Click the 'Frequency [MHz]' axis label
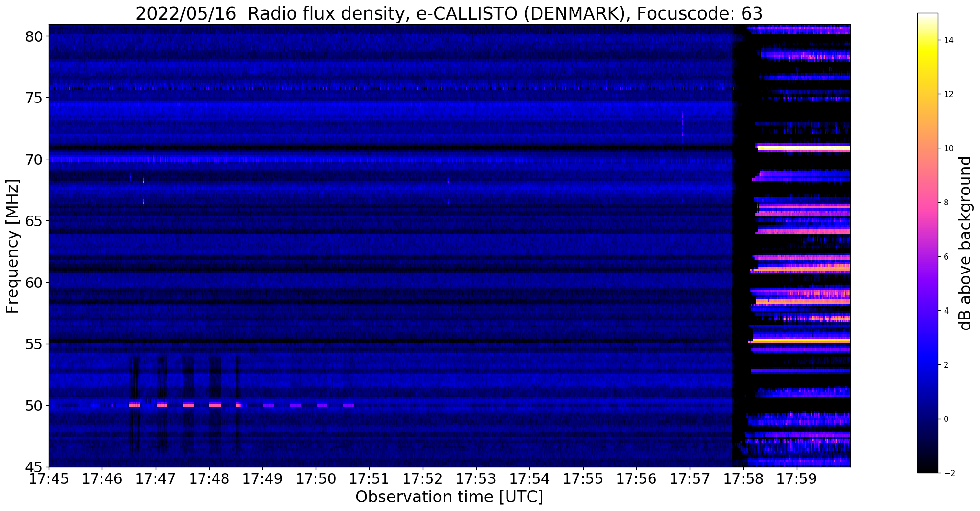Screen dimensions: 980x511 (13, 246)
